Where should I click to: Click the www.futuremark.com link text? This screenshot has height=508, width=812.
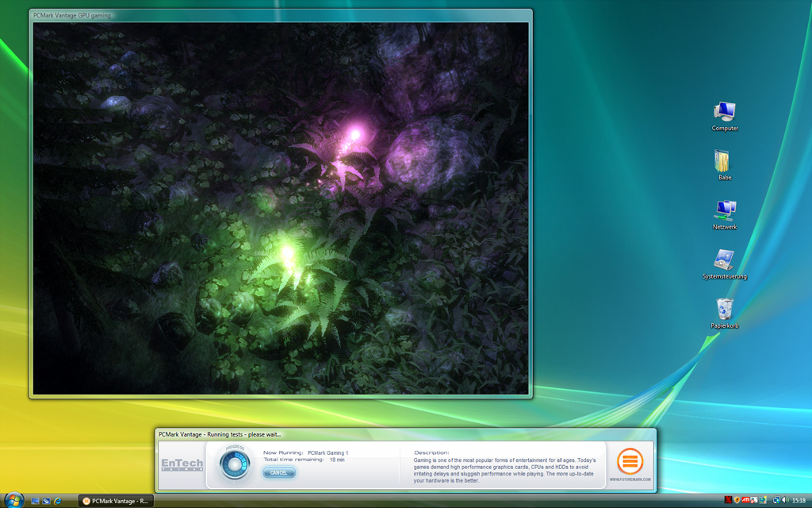pyautogui.click(x=630, y=480)
